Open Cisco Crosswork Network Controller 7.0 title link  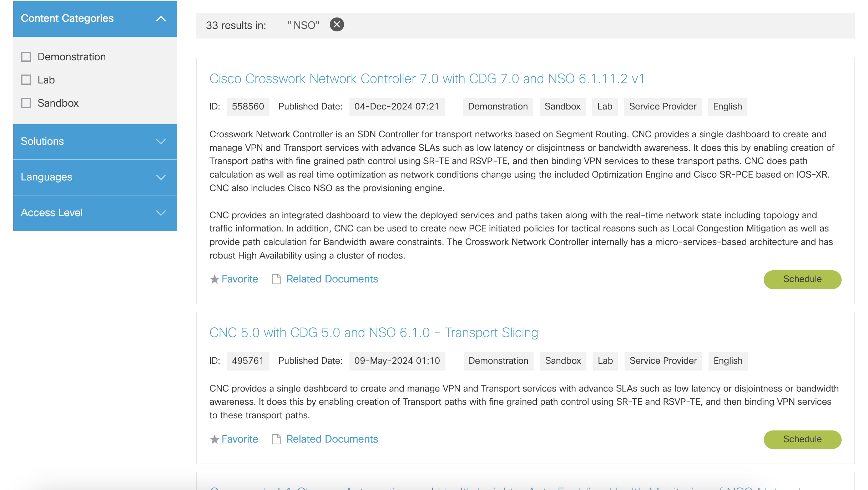pos(427,79)
